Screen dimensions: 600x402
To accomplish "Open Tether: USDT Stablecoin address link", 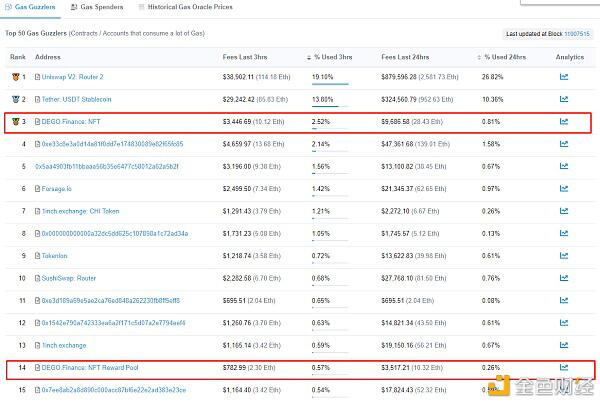I will coord(77,99).
